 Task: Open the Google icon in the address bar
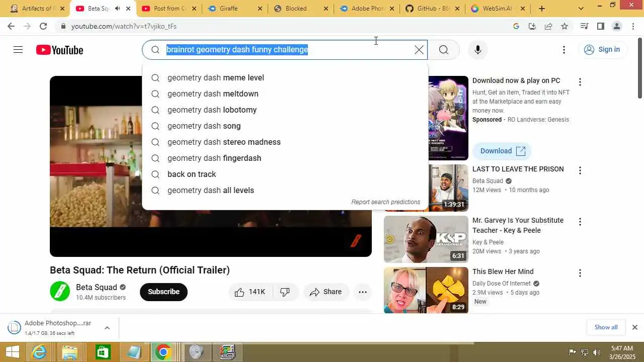pos(516,26)
